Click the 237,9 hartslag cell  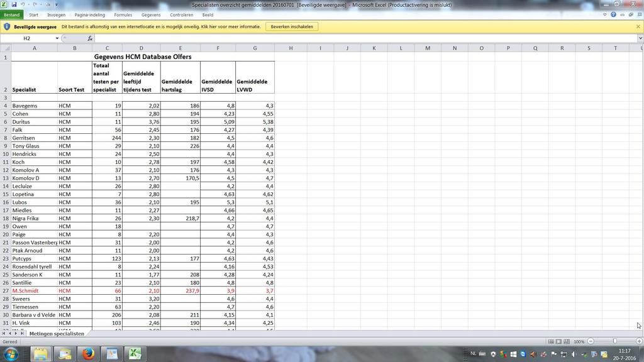pyautogui.click(x=180, y=290)
